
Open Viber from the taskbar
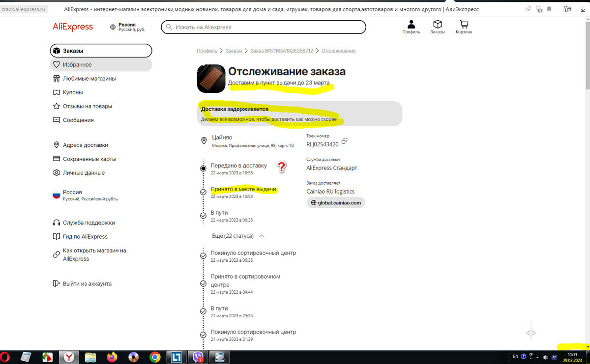pyautogui.click(x=197, y=357)
